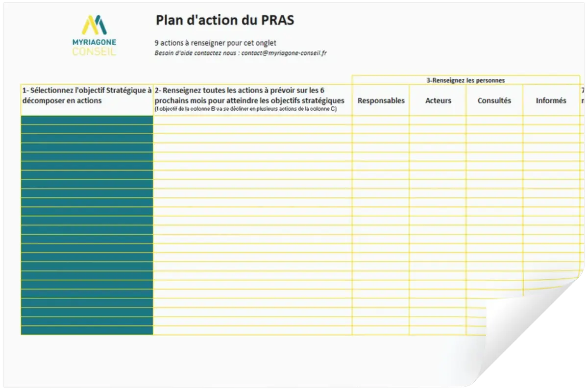
Task: Click the first empty cell under Informés
Action: 551,120
